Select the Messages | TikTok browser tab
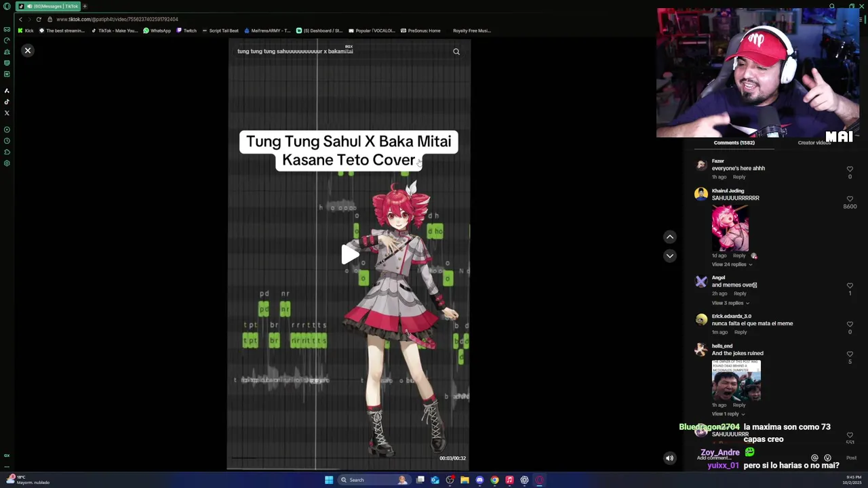This screenshot has width=868, height=488. (47, 6)
